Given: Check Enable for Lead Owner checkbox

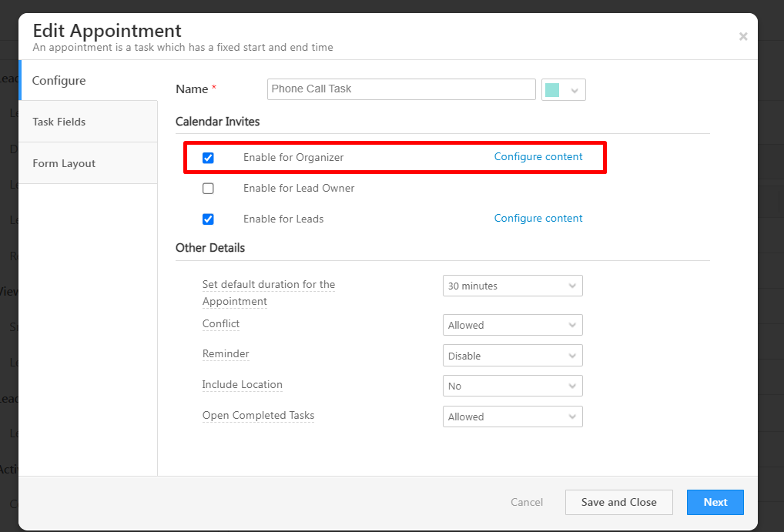Looking at the screenshot, I should [208, 189].
